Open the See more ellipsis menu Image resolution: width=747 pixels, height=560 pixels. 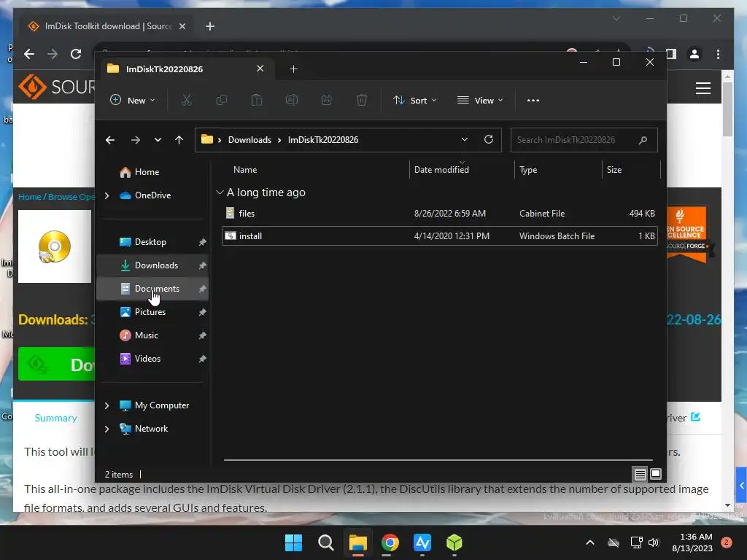(x=533, y=101)
